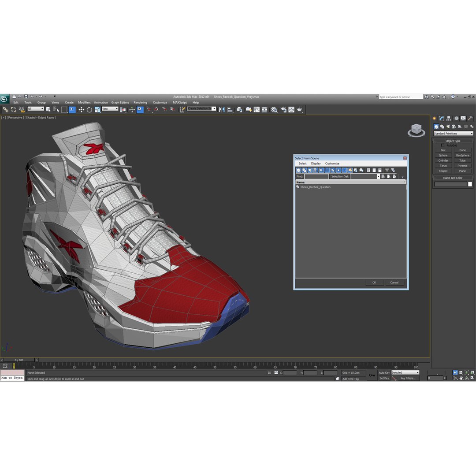Viewport: 476px width, 476px height.
Task: Click the object color swatch
Action: pos(470,184)
